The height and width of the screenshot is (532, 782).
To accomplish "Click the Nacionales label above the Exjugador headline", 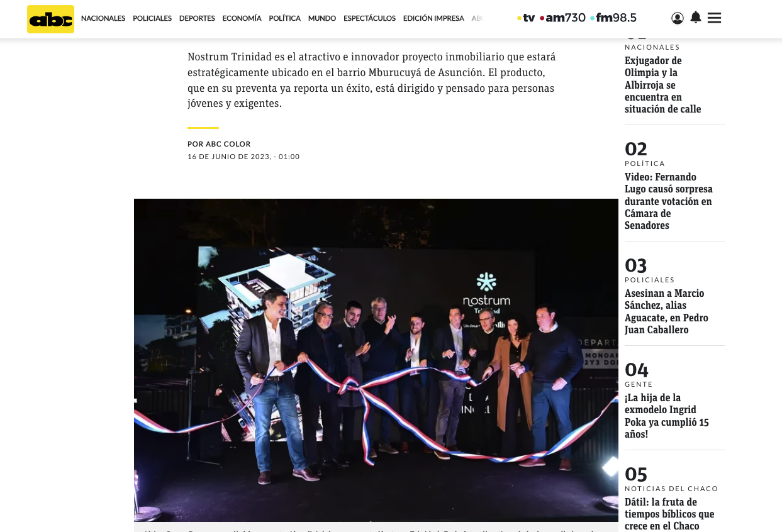I will click(x=652, y=47).
